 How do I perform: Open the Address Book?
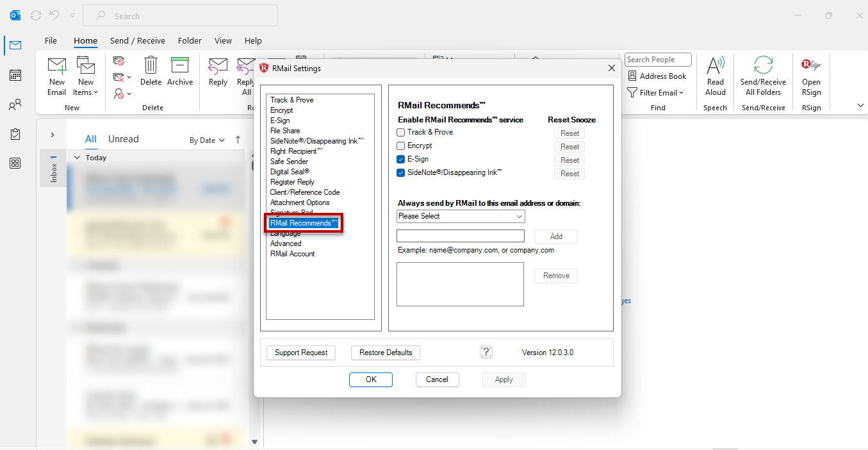pyautogui.click(x=657, y=76)
